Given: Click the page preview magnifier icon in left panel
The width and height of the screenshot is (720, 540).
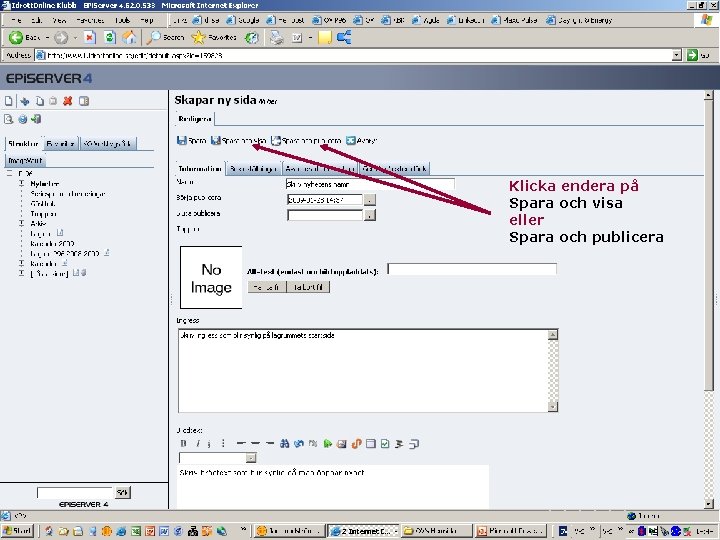Looking at the screenshot, I should pos(8,119).
